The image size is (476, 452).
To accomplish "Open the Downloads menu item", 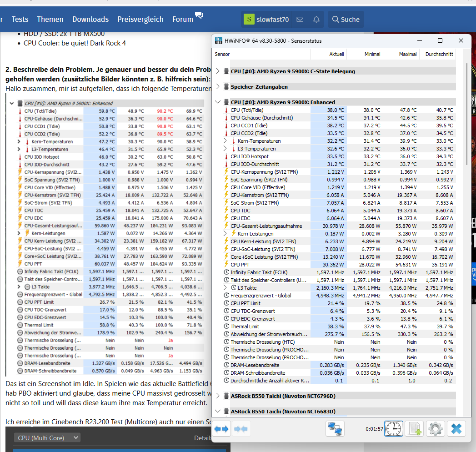I will [x=90, y=20].
